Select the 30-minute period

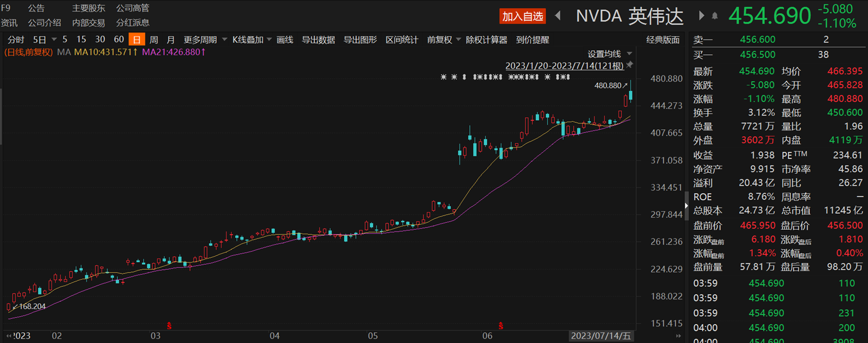pyautogui.click(x=100, y=39)
